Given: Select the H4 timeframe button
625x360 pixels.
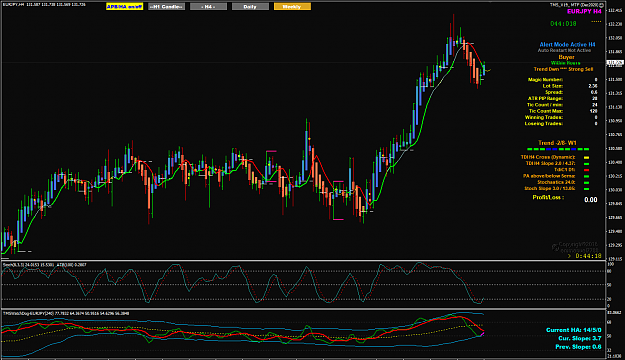Looking at the screenshot, I should 208,6.
